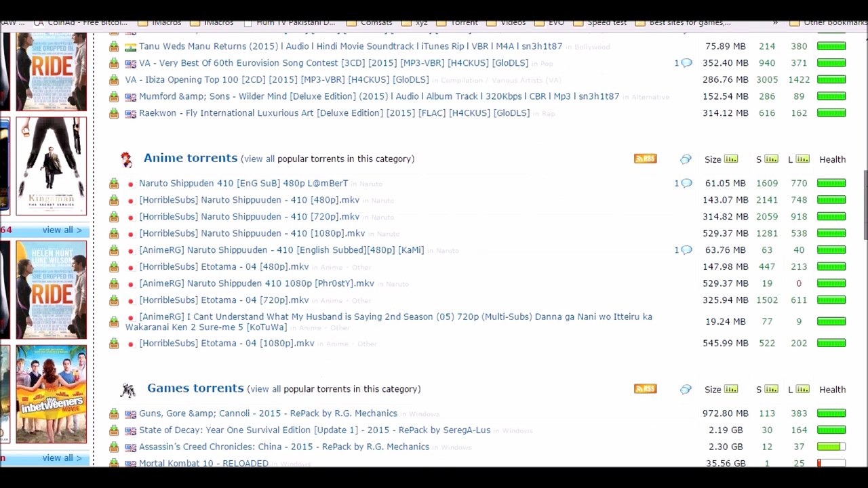Screen dimensions: 868x488
Task: Click health bar of Assassin's Creed Chronicles row
Action: (831, 447)
